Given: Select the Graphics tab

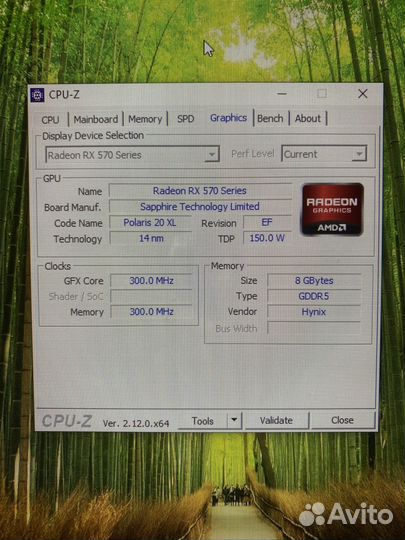Looking at the screenshot, I should tap(228, 118).
